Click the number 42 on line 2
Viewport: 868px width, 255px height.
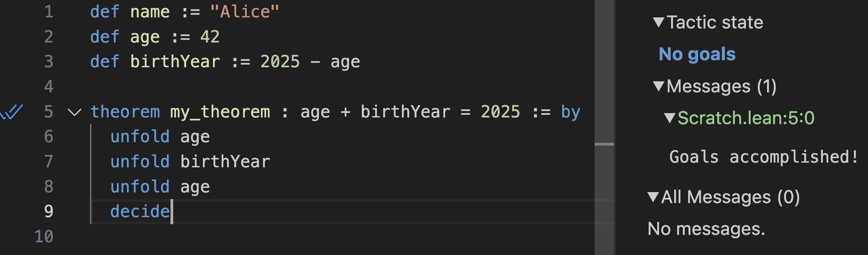210,37
